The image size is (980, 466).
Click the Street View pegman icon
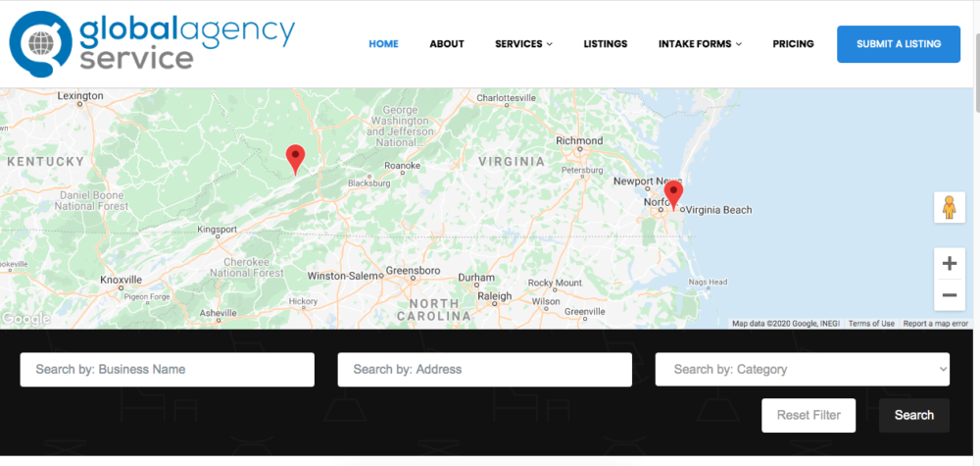click(950, 207)
